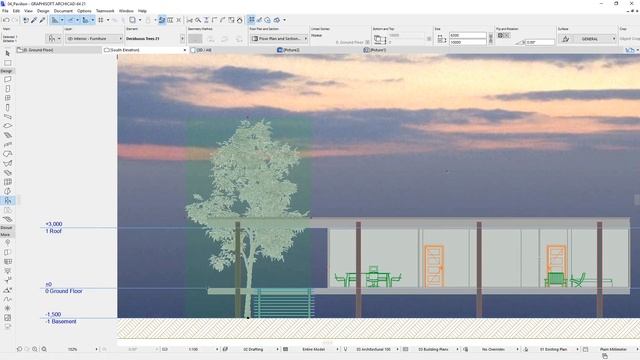Select the Zone tool
The image size is (640, 360).
click(7, 210)
